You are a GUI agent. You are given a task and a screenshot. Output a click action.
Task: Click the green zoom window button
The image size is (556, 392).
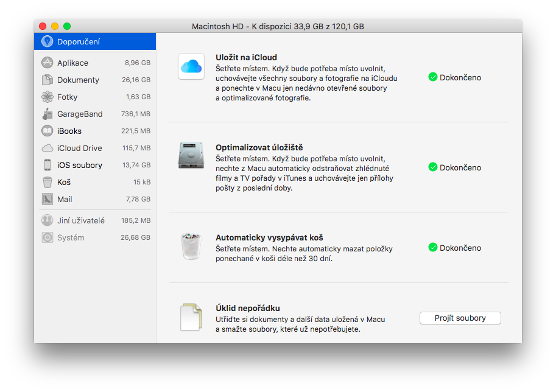67,26
